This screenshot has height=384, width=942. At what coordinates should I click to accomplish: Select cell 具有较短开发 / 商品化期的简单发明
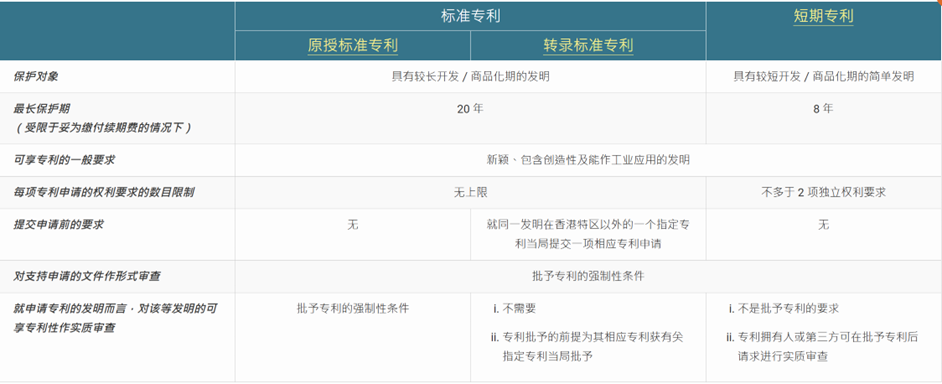[824, 77]
